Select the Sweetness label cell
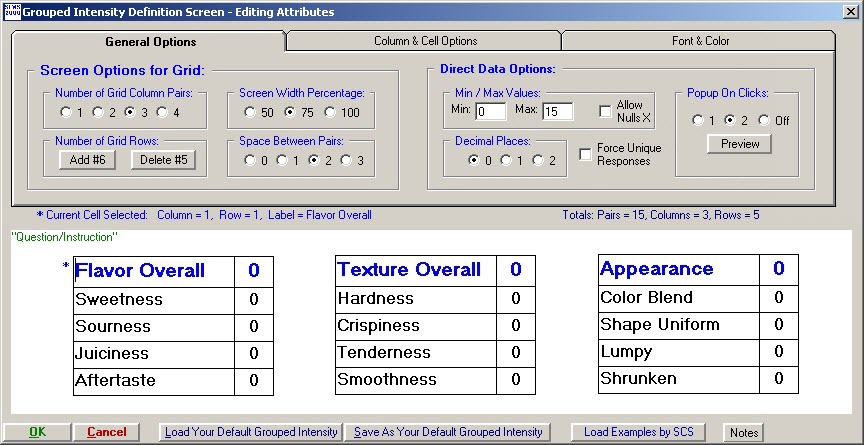The image size is (864, 445). 154,301
